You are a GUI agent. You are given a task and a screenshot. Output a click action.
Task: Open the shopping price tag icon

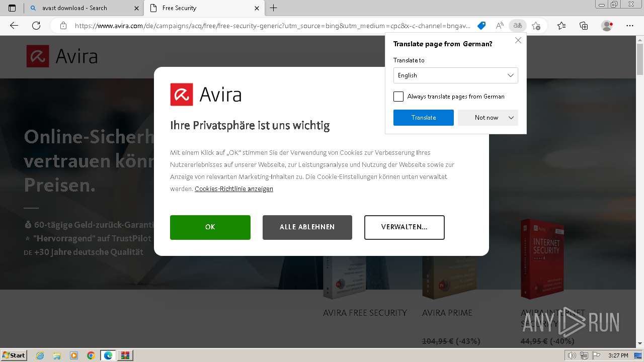pyautogui.click(x=481, y=26)
